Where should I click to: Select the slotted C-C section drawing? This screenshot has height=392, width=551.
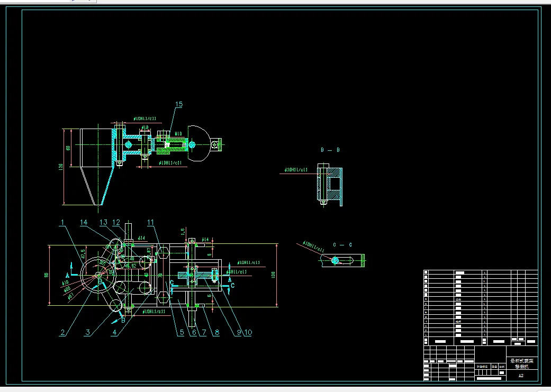click(343, 260)
